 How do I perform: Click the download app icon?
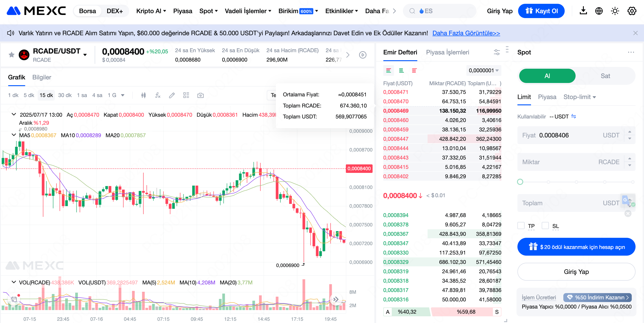(583, 11)
